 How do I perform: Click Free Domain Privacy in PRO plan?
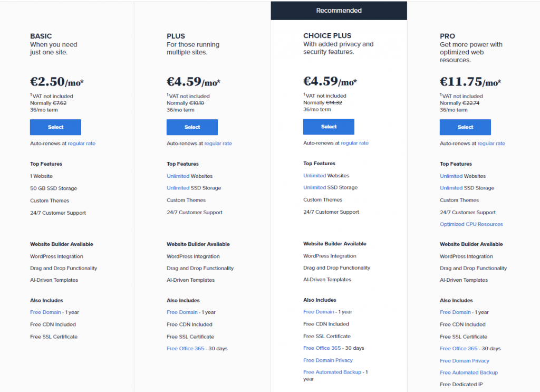pos(465,361)
